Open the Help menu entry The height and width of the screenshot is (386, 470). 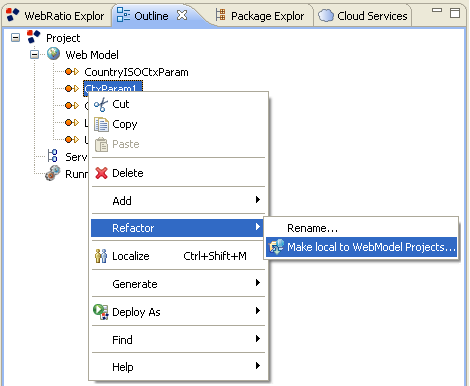click(178, 367)
